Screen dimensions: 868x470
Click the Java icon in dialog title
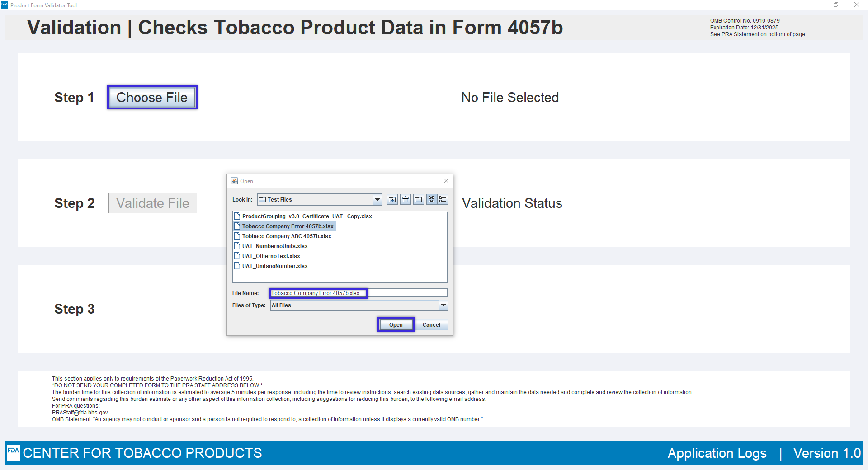point(234,181)
